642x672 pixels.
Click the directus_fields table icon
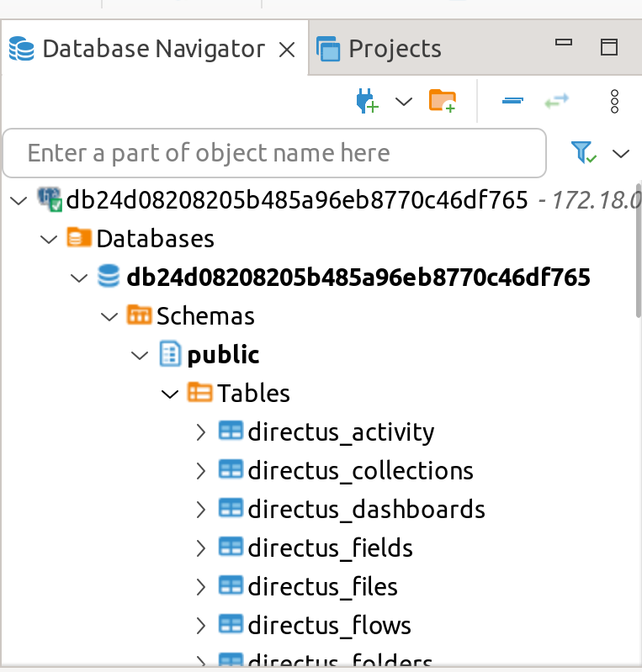pyautogui.click(x=231, y=548)
